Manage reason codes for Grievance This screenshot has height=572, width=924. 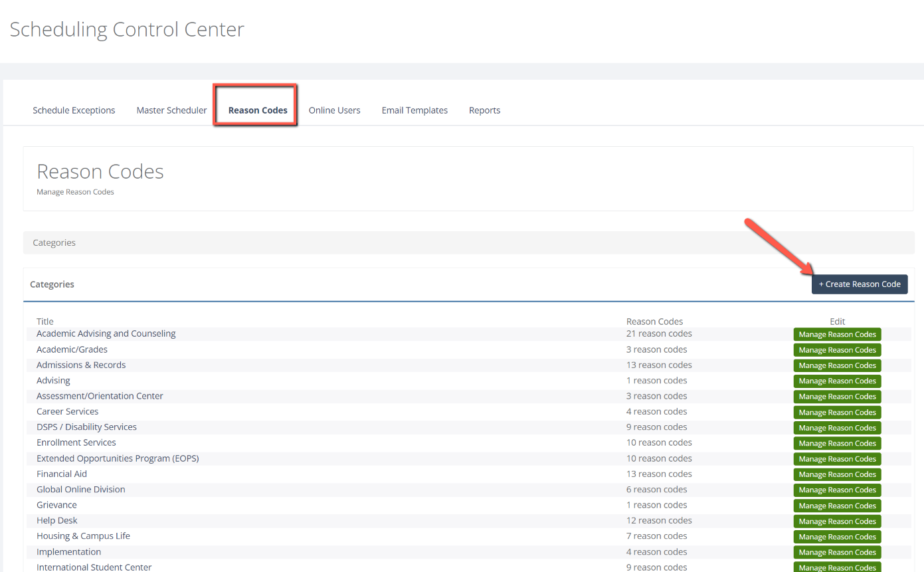pos(837,505)
